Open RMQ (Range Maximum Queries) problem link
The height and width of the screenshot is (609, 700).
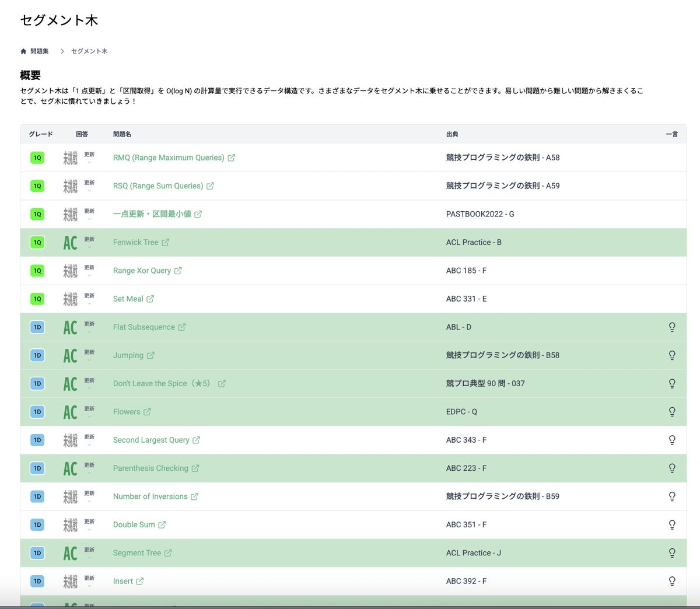169,157
